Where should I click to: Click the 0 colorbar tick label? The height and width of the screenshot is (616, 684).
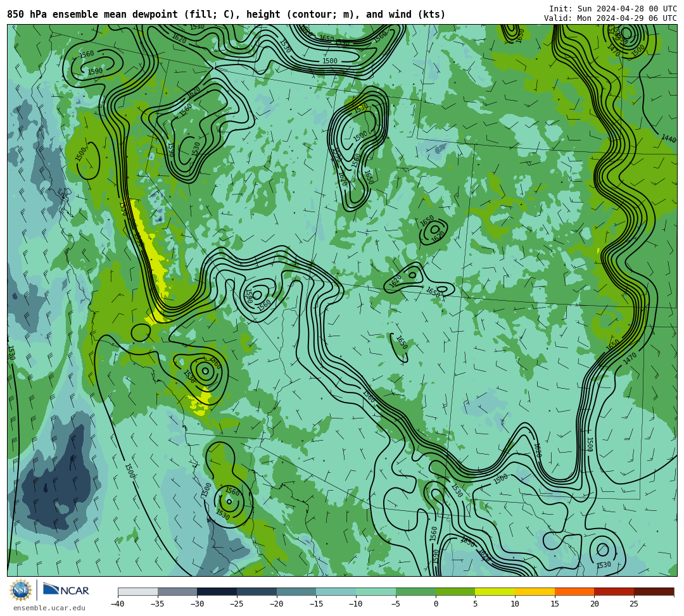point(436,604)
